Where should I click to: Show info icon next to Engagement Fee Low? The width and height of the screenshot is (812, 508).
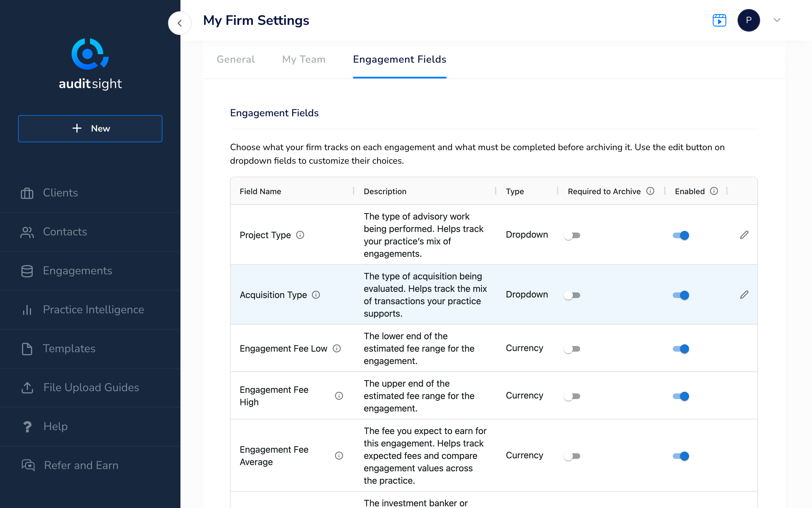click(337, 349)
